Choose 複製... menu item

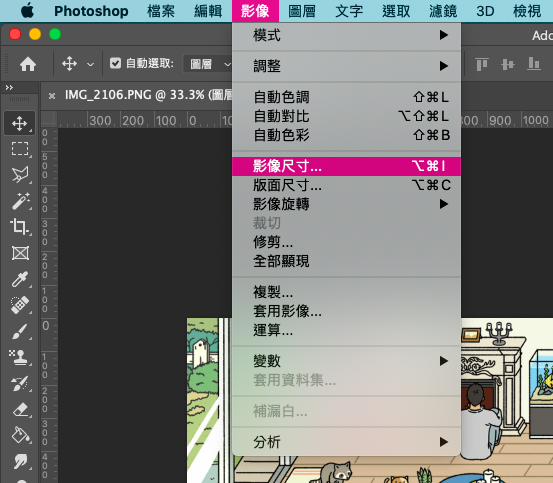click(x=346, y=292)
